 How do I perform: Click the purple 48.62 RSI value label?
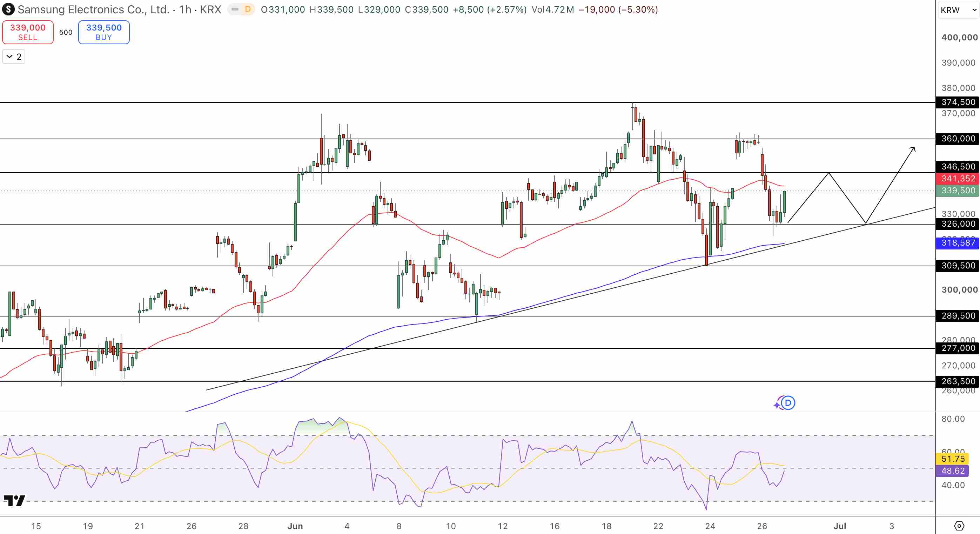(x=953, y=471)
